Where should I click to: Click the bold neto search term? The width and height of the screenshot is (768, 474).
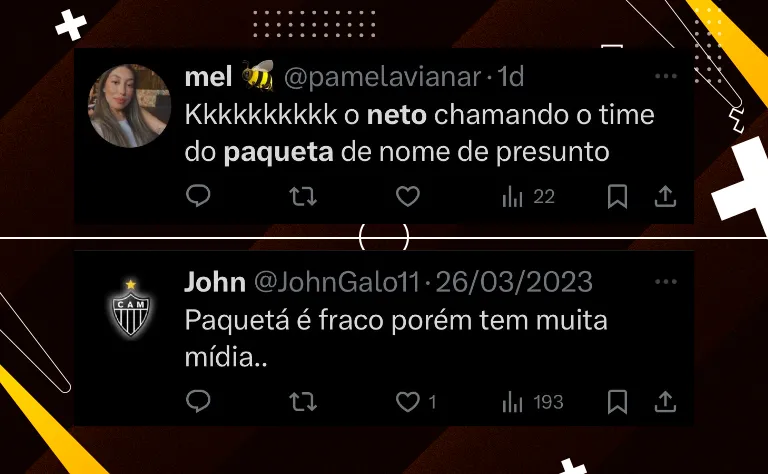coord(397,115)
